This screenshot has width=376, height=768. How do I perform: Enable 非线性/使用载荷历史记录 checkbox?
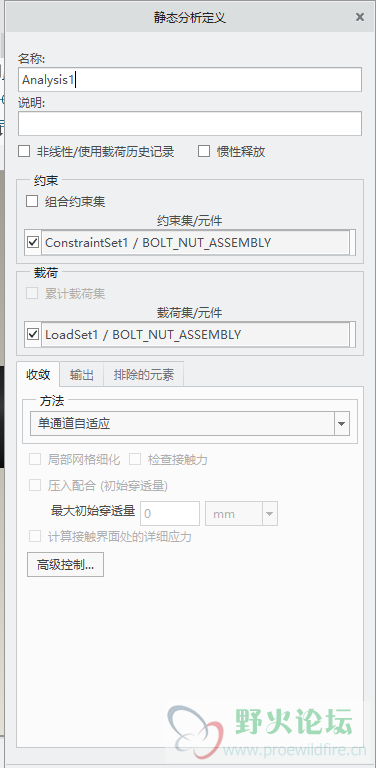(x=24, y=151)
